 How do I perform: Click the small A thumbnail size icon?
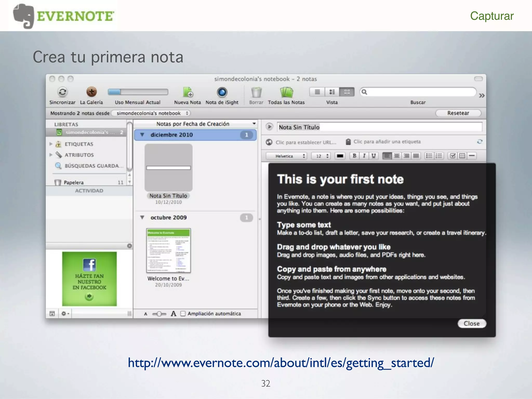(146, 314)
